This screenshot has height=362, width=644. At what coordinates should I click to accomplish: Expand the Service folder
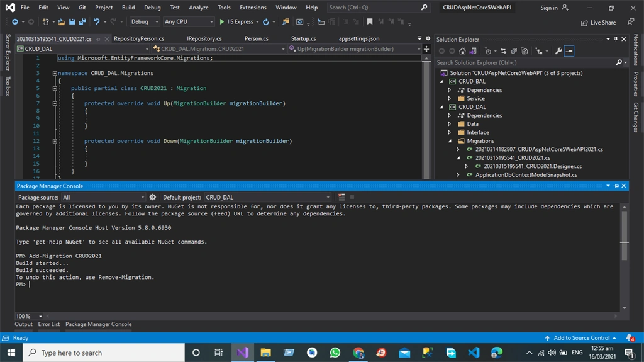(450, 98)
